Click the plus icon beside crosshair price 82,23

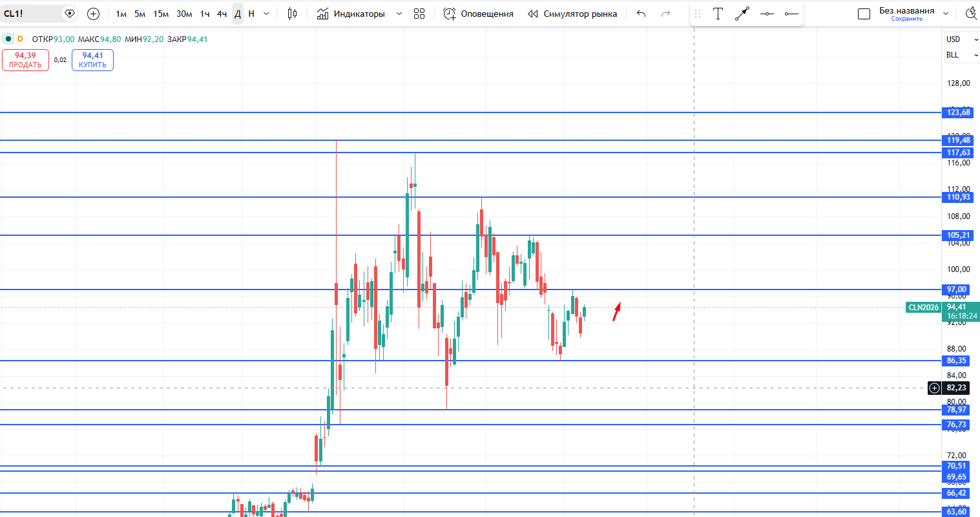[934, 388]
